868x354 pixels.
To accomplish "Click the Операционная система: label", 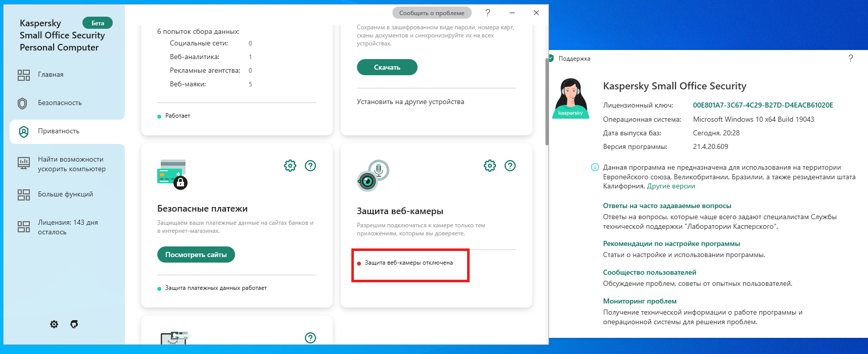I will click(x=642, y=119).
